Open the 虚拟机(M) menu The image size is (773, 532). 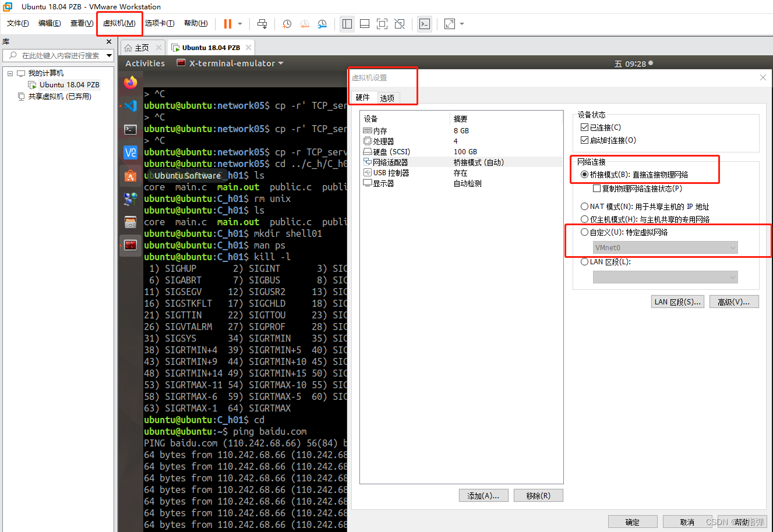[x=119, y=23]
